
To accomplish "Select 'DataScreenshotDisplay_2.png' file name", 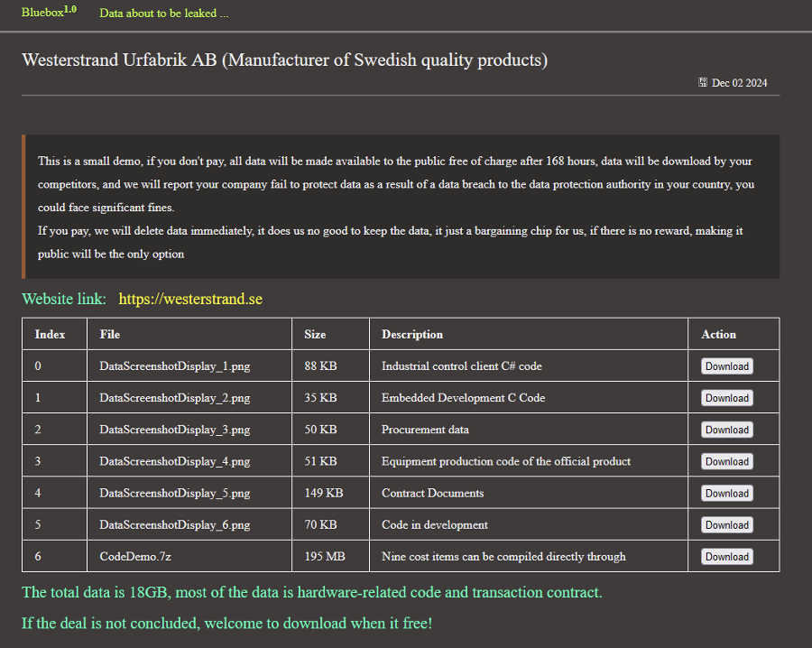I will pyautogui.click(x=175, y=398).
